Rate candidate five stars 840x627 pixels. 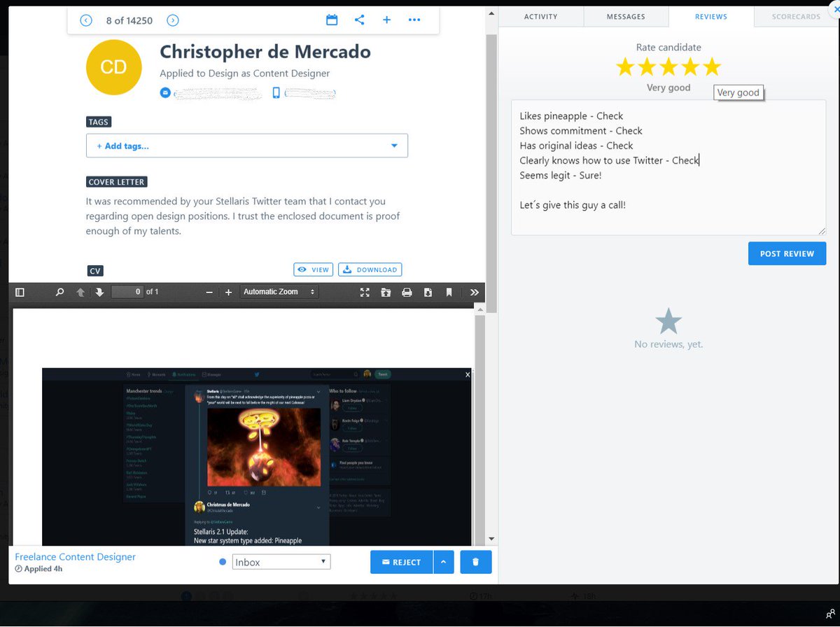click(x=711, y=67)
